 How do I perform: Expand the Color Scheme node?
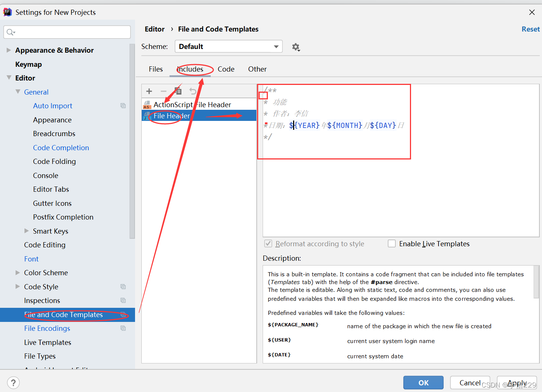pyautogui.click(x=18, y=273)
